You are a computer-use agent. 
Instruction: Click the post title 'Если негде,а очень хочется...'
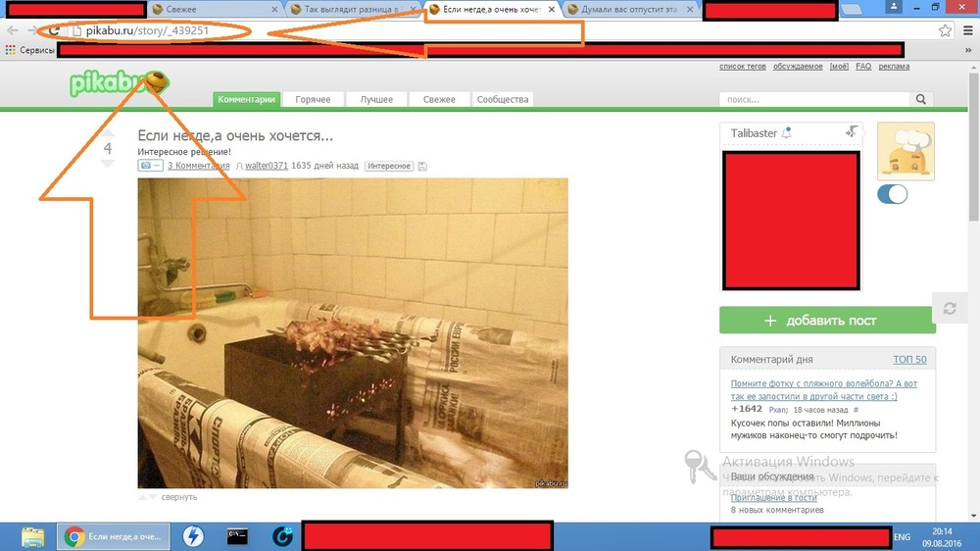[x=235, y=135]
